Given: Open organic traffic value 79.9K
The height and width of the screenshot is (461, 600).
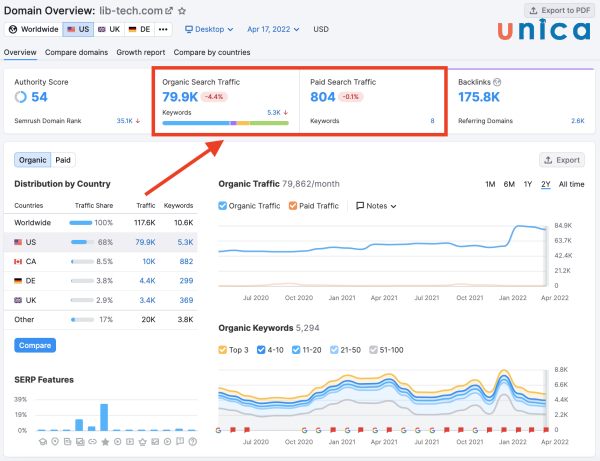Looking at the screenshot, I should (x=180, y=97).
